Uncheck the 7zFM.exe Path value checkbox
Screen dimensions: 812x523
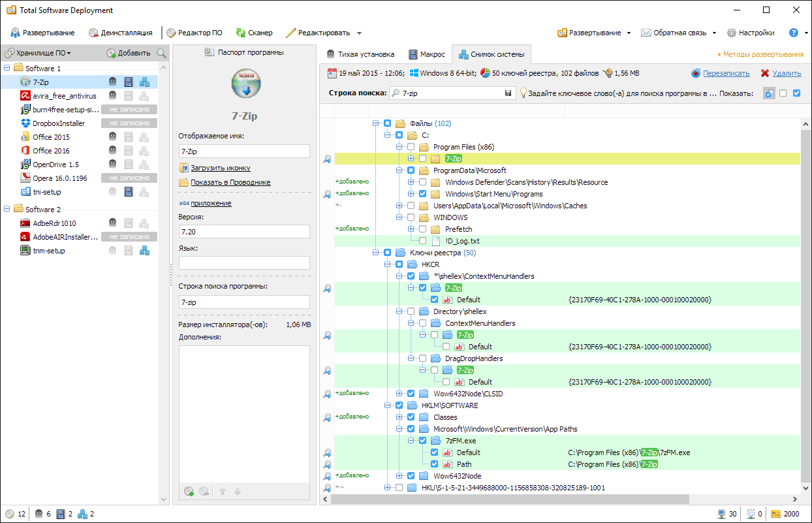point(435,464)
